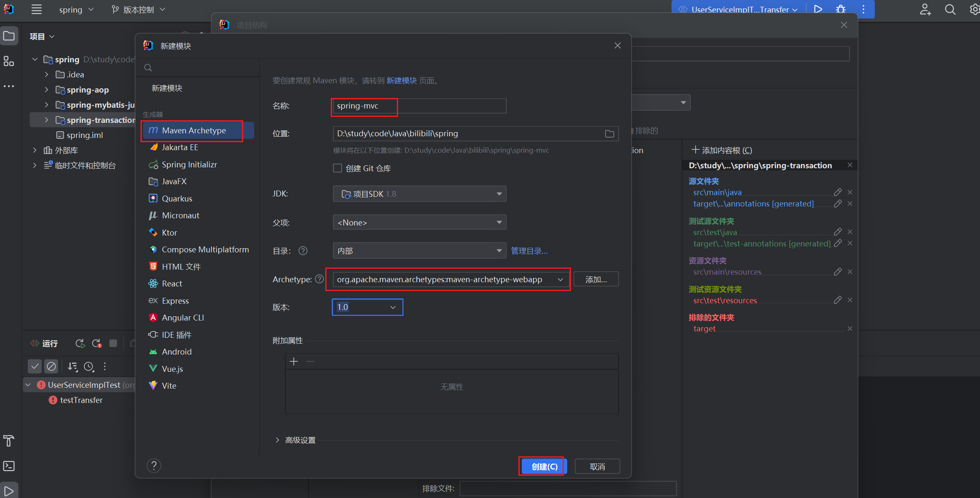Open the main hamburger menu
Viewport: 980px width, 498px height.
pyautogui.click(x=37, y=9)
